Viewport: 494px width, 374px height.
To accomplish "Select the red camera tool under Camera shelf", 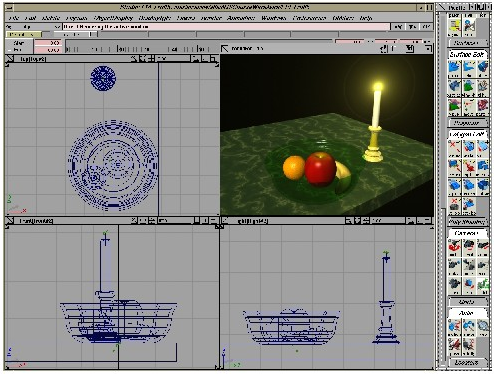I will coord(454,248).
